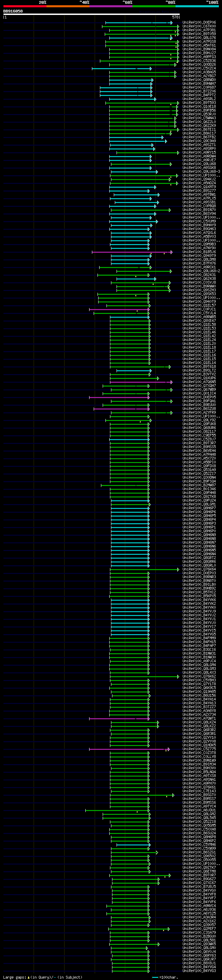Click the cyan =100char. scale line
Viewport: 222px width, 980px height.
click(x=155, y=977)
